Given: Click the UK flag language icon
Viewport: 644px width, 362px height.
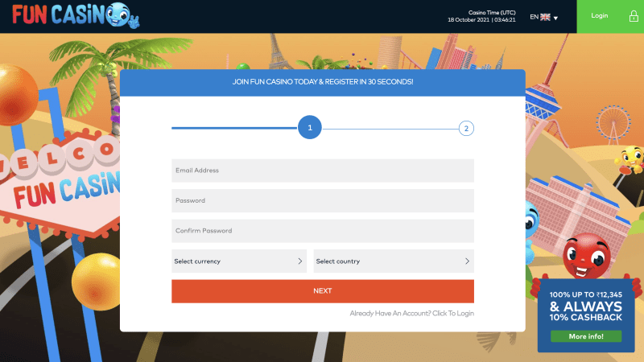Looking at the screenshot, I should 545,17.
